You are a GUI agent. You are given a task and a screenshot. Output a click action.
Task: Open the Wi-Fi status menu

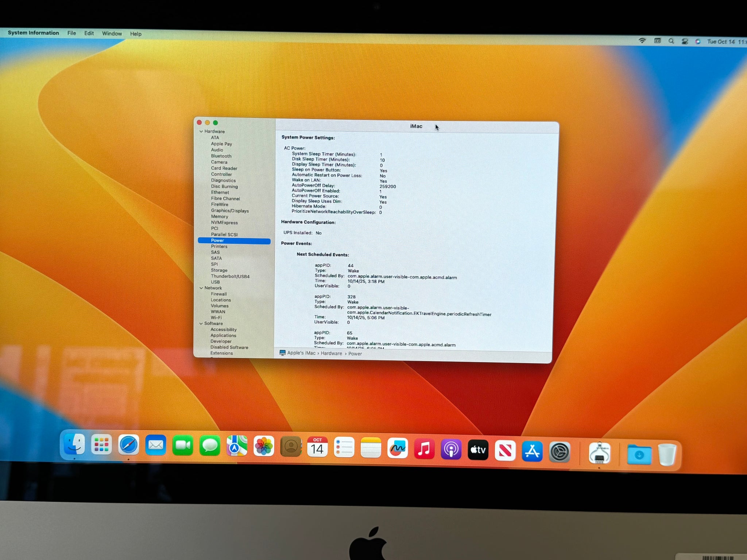click(642, 41)
